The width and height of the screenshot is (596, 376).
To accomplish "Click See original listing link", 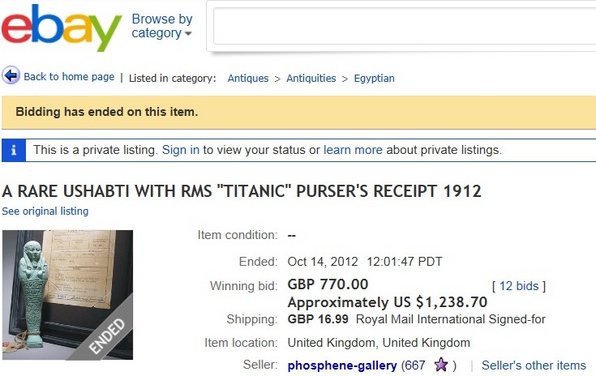I will click(x=45, y=211).
